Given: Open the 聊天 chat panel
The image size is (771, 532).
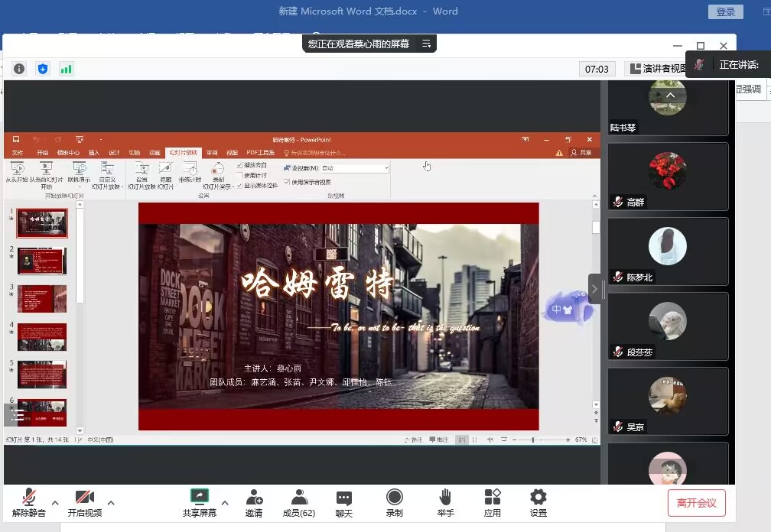Looking at the screenshot, I should (344, 503).
